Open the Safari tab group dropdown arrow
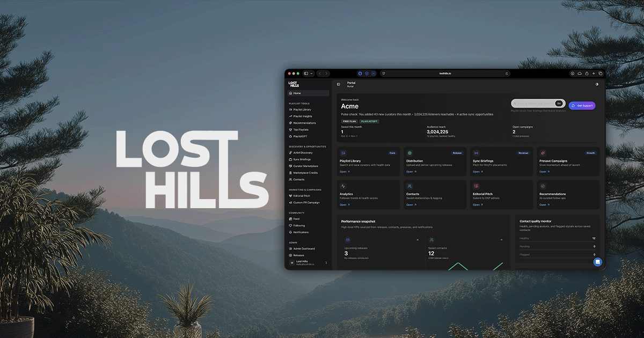Viewport: 644px width, 338px height. pos(311,74)
